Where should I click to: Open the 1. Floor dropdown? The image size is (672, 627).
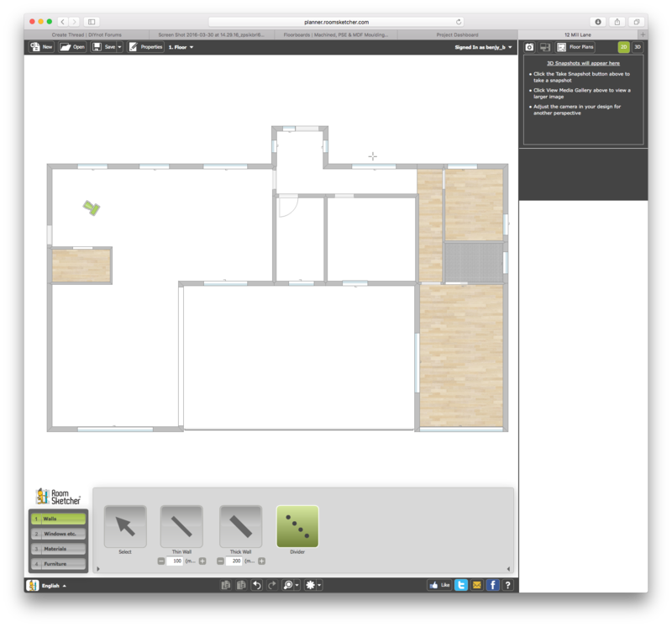181,47
